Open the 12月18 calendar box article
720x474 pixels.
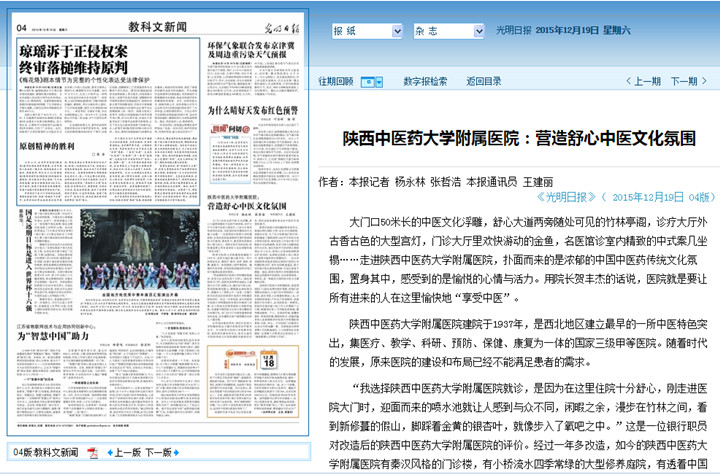point(253,381)
